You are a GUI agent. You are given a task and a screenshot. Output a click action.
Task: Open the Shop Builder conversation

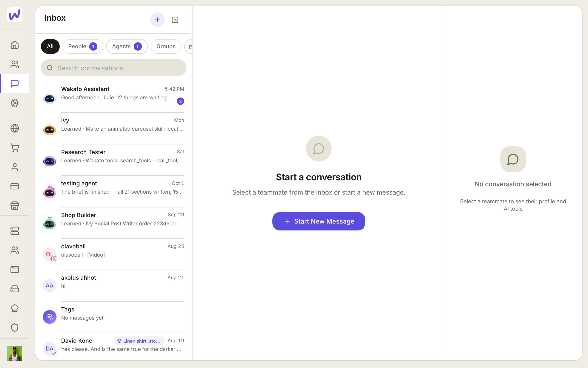[113, 223]
